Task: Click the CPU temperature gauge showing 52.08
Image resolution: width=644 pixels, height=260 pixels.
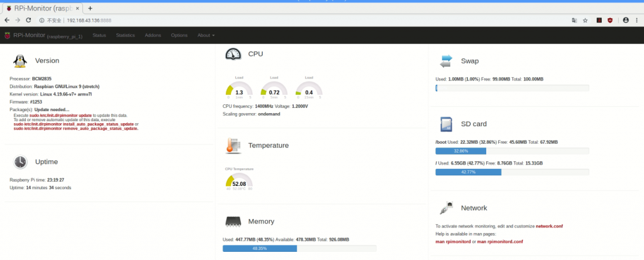Action: pyautogui.click(x=239, y=179)
